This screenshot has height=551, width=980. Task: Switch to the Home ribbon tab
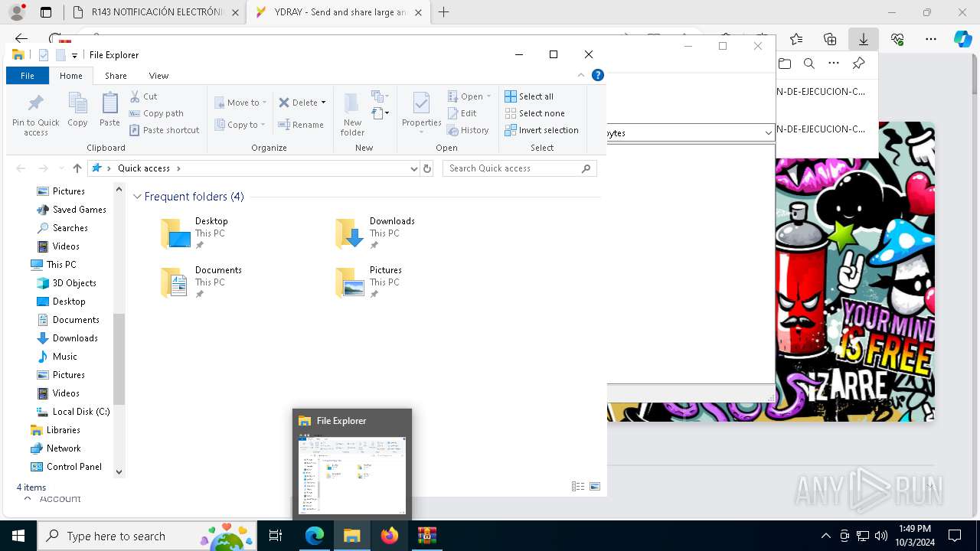pos(71,76)
